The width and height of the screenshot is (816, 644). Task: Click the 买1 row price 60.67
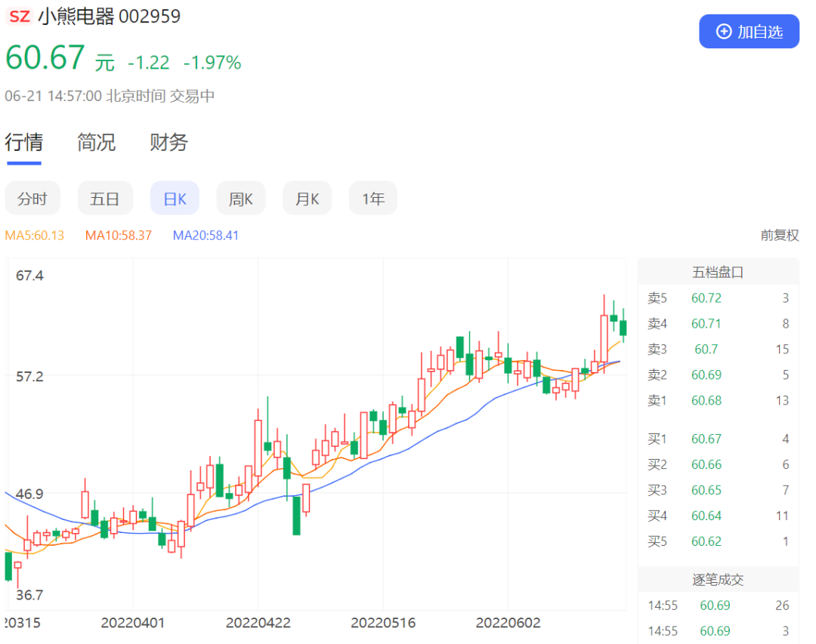706,439
